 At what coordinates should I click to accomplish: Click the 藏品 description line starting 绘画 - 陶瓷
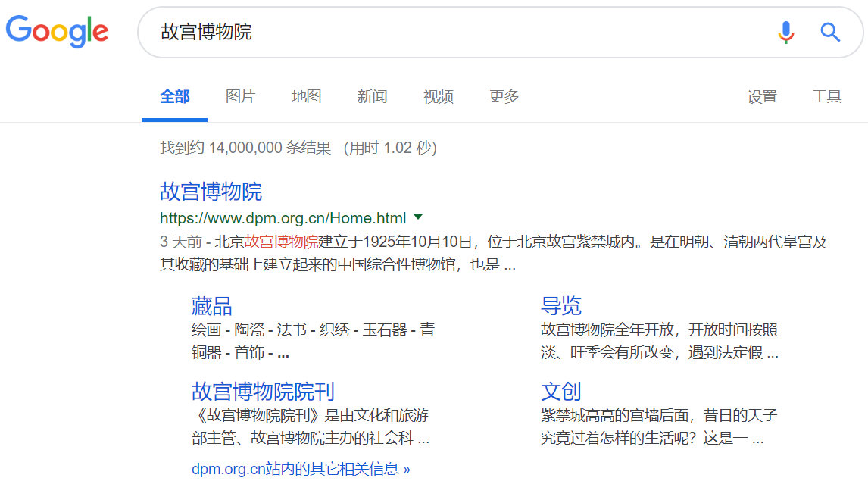tap(313, 330)
